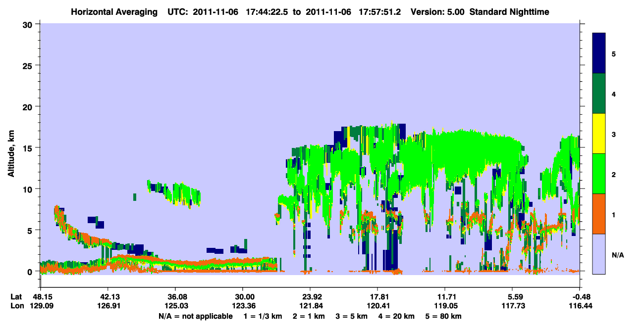Click the dark green 4 legend swatch
The image size is (644, 330).
click(599, 94)
